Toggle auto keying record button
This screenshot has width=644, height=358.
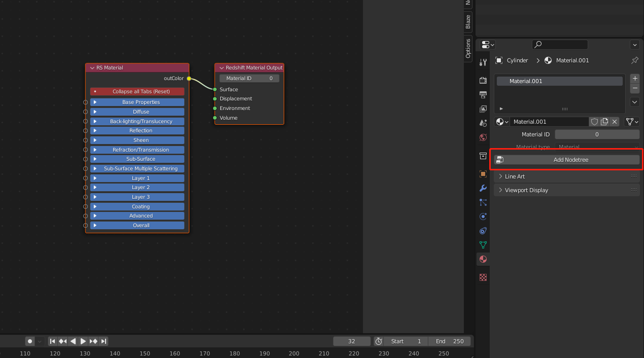point(30,341)
